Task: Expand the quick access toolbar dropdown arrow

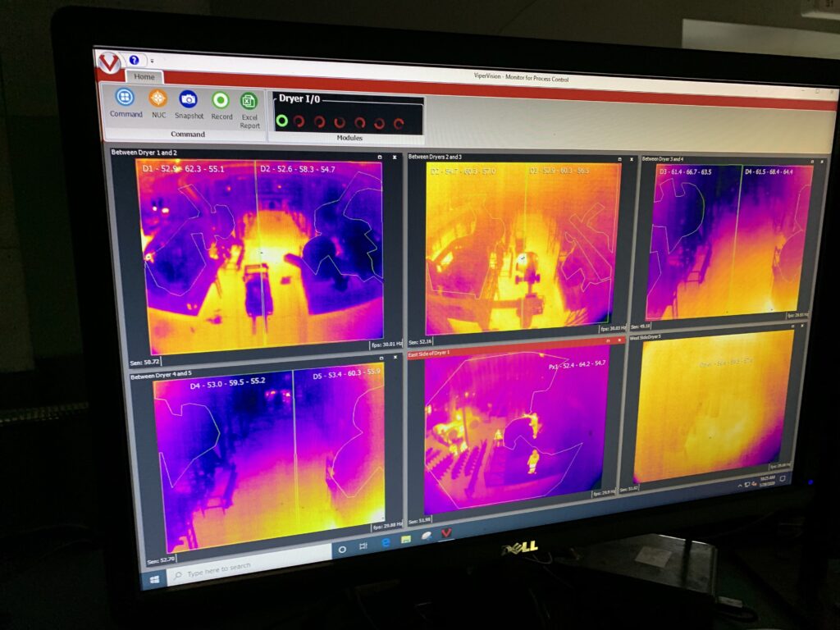Action: pos(151,61)
